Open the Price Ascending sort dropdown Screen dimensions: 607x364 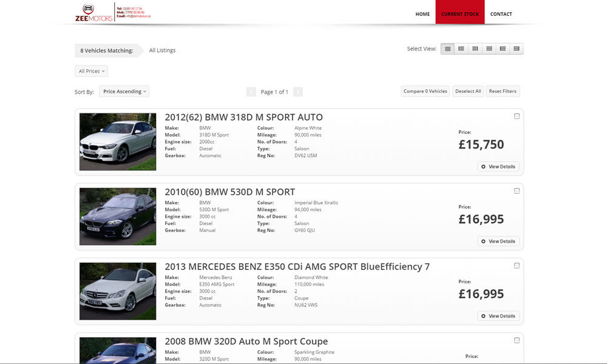coord(124,91)
